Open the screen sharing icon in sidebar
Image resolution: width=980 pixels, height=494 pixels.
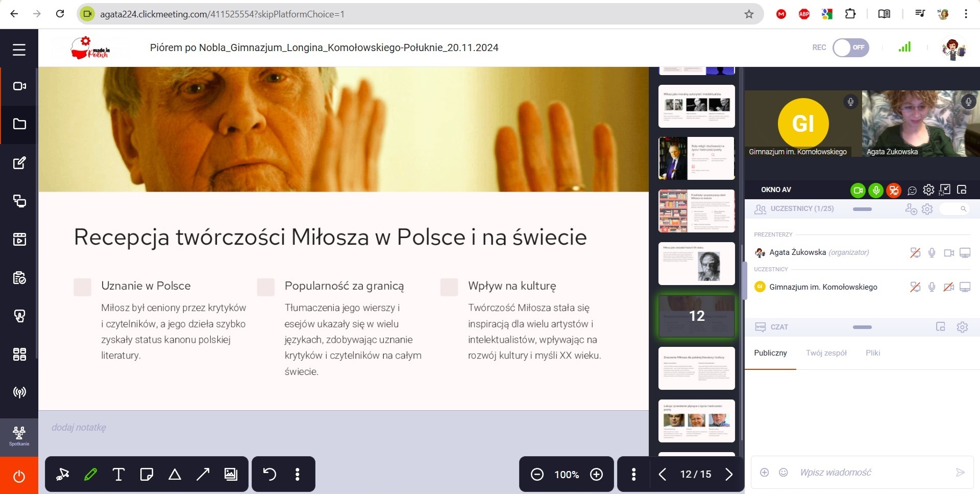coord(19,201)
